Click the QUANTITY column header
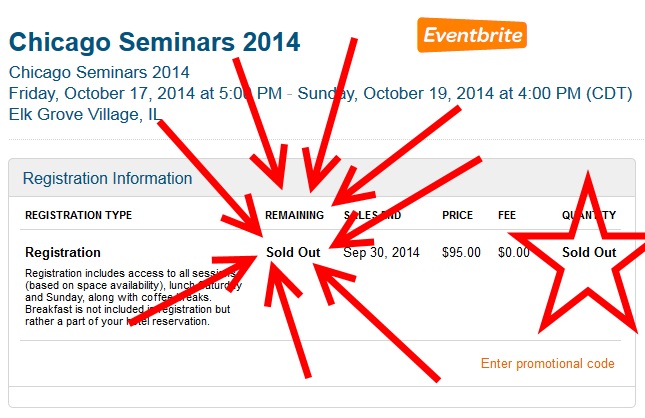Screen dimensions: 645x418 [588, 215]
